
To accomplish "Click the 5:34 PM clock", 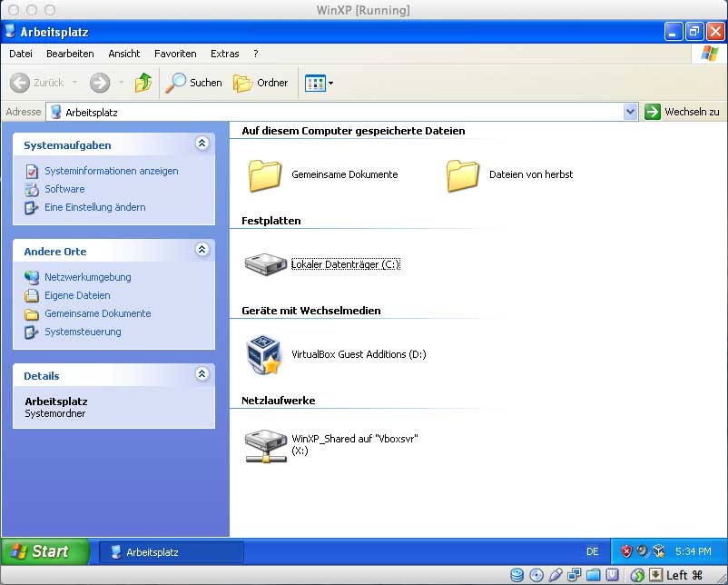I will click(694, 551).
